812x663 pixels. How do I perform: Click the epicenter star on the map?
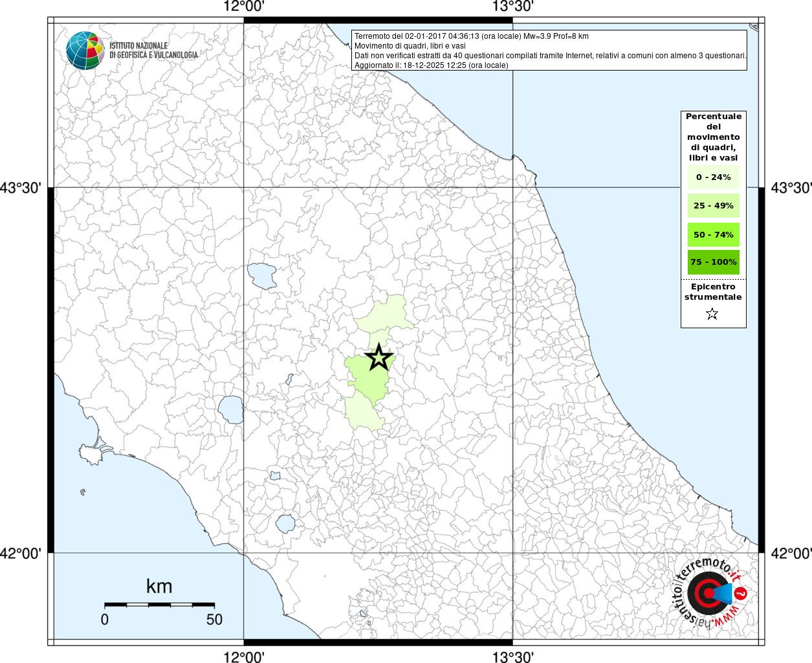[379, 357]
